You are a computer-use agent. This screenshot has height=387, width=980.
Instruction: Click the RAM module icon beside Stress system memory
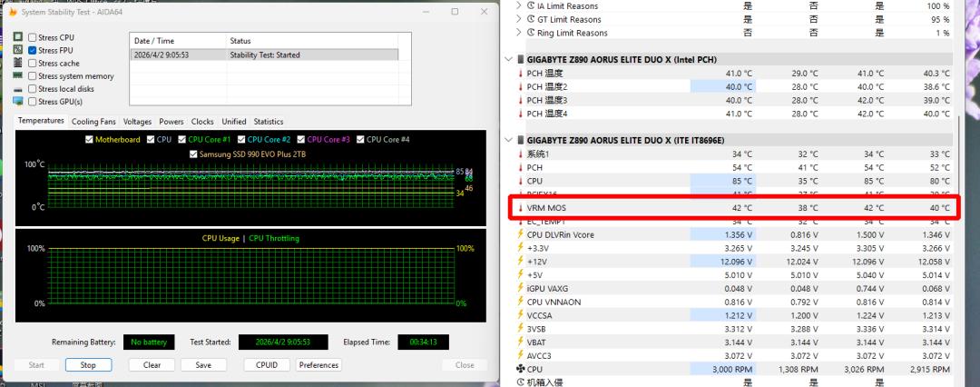click(x=17, y=75)
